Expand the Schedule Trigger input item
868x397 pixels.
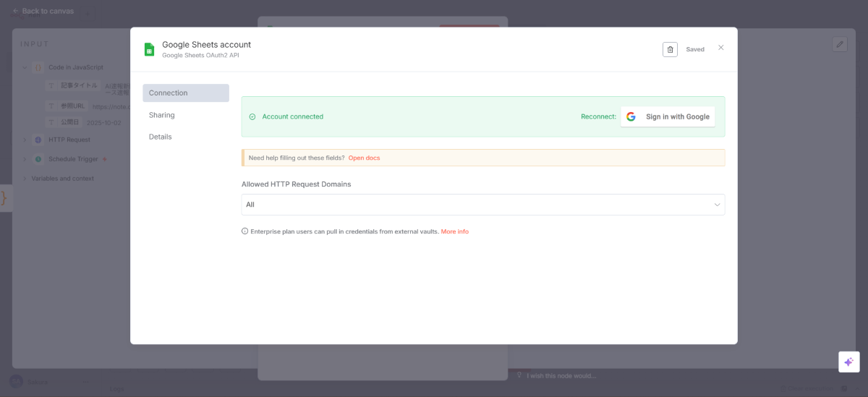[x=24, y=159]
